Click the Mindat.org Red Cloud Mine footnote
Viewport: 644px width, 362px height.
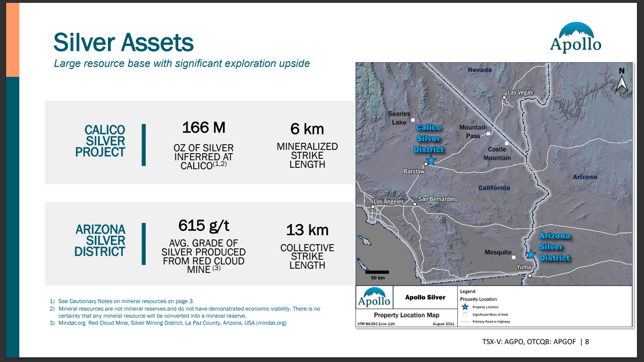coord(168,323)
